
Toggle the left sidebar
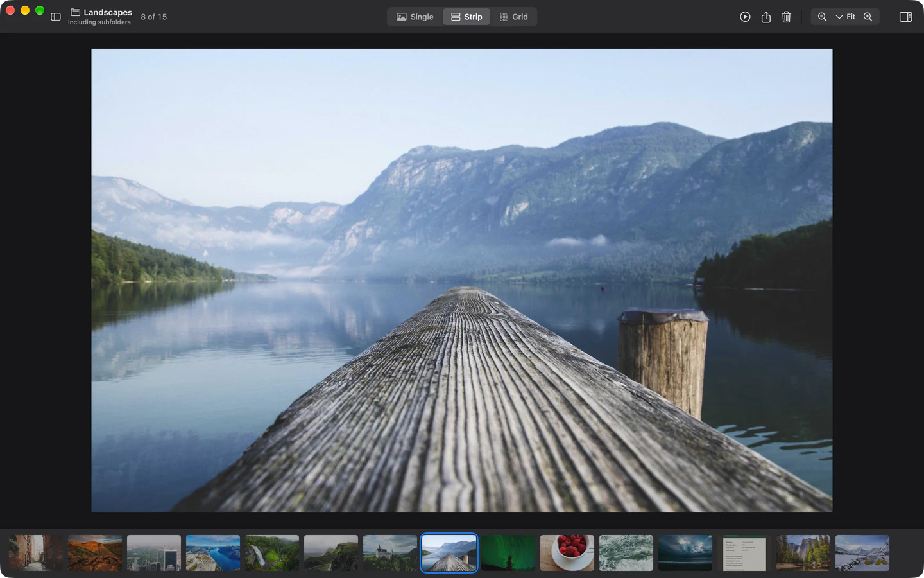(x=56, y=17)
